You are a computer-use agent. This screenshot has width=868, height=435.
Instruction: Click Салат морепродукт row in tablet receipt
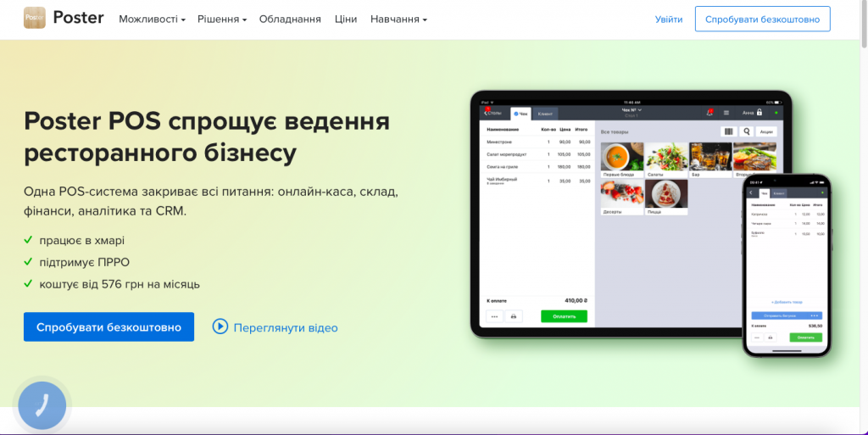click(x=537, y=154)
